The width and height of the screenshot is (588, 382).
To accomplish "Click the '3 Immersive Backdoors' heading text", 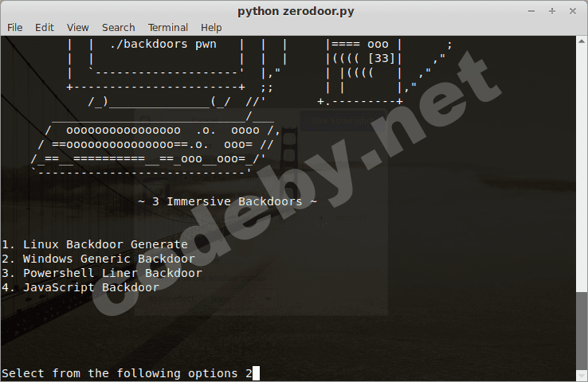I will coord(227,201).
